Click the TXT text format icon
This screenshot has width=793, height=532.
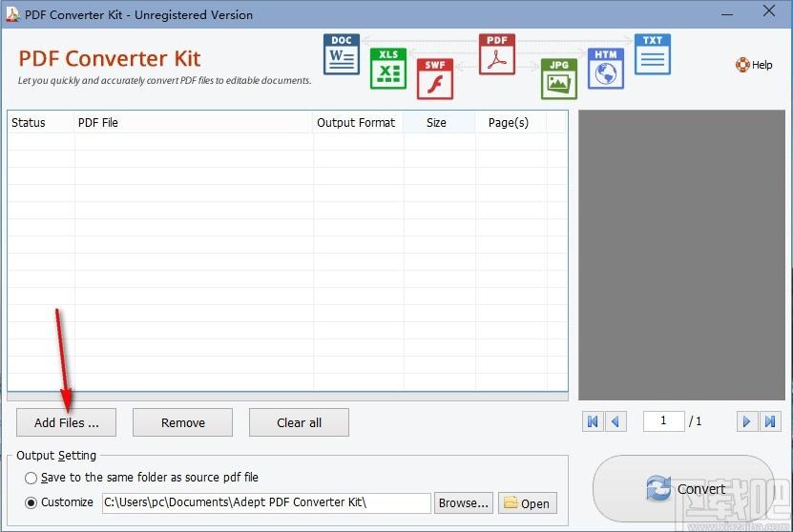pyautogui.click(x=653, y=54)
